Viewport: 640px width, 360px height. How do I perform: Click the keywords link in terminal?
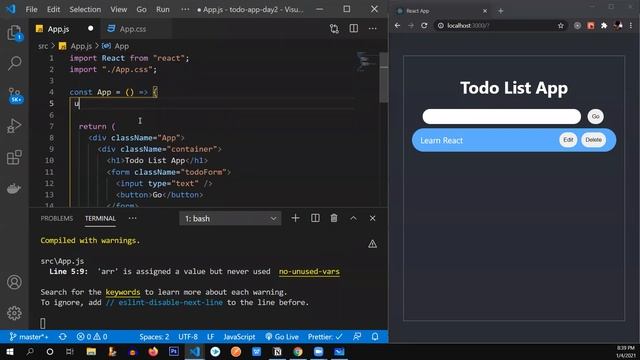[122, 292]
